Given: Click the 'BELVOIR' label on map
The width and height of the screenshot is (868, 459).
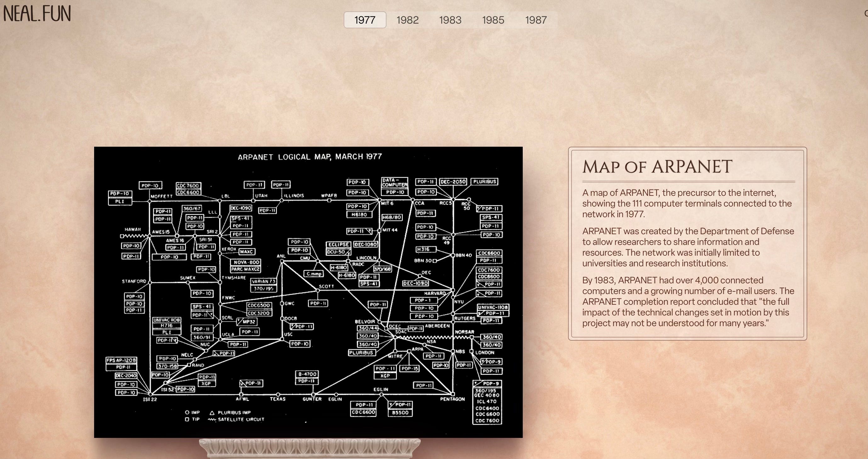Looking at the screenshot, I should click(364, 321).
